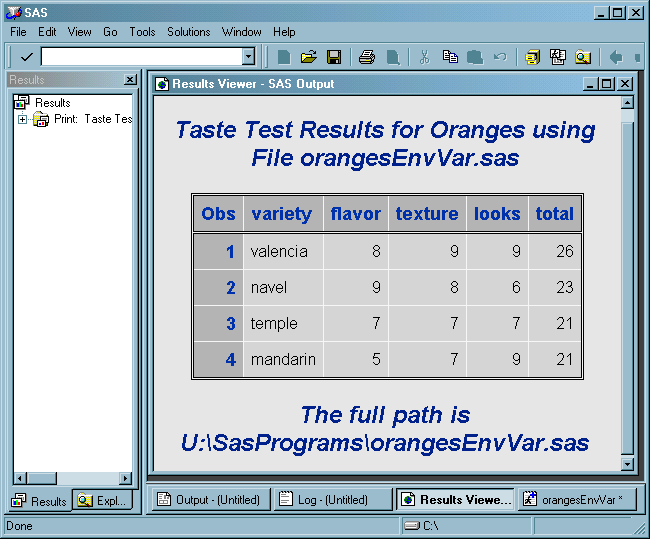Switch to Log - (Untitled) window button
Image resolution: width=650 pixels, height=539 pixels.
coord(332,500)
